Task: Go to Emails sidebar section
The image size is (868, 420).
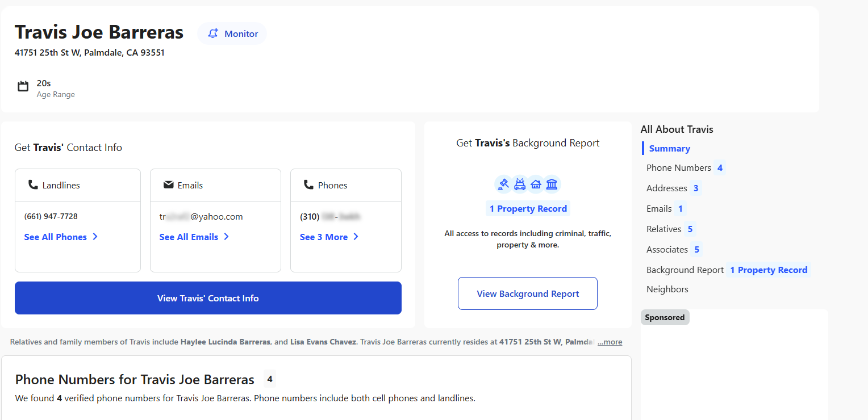Action: (659, 209)
